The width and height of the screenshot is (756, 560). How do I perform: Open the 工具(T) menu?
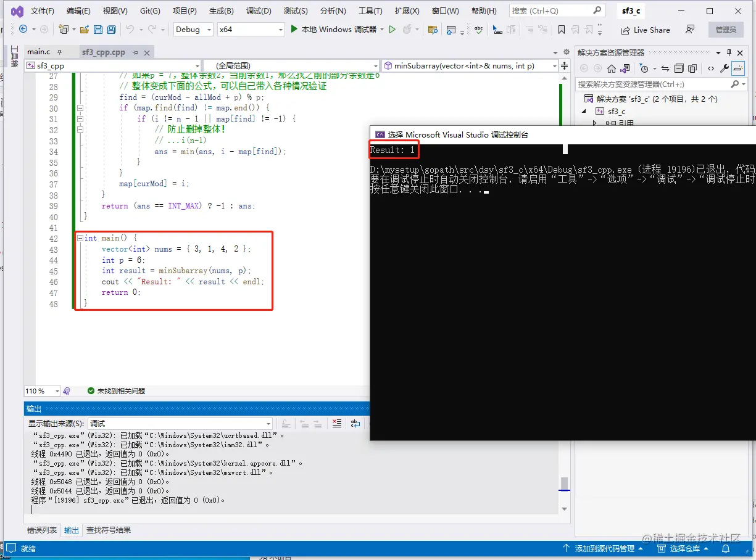tap(370, 11)
